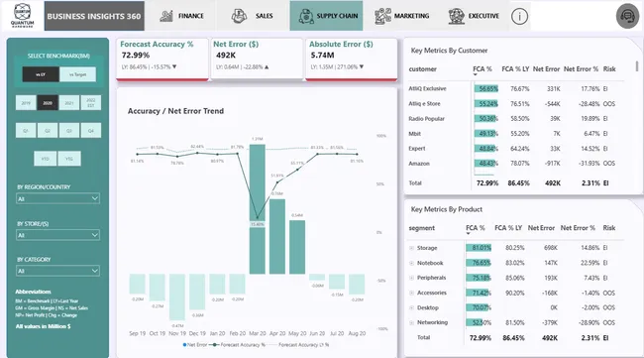
Task: Click the Forecast Accuracy LY % legend entry
Action: [299, 345]
